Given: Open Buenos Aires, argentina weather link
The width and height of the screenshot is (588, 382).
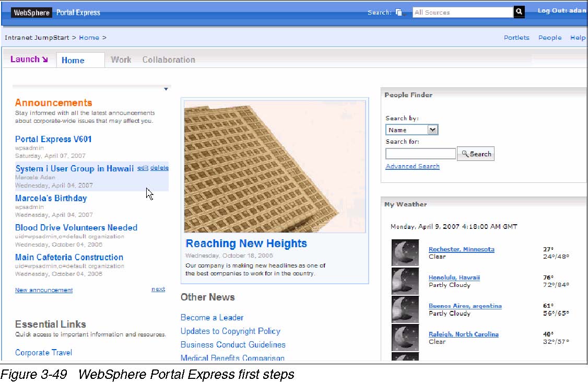Looking at the screenshot, I should pyautogui.click(x=465, y=306).
